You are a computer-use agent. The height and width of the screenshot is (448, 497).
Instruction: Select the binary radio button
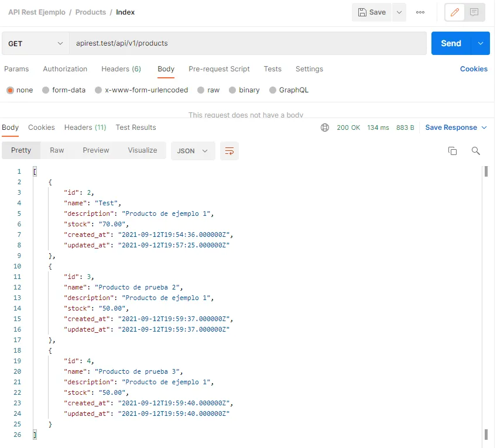pos(232,90)
